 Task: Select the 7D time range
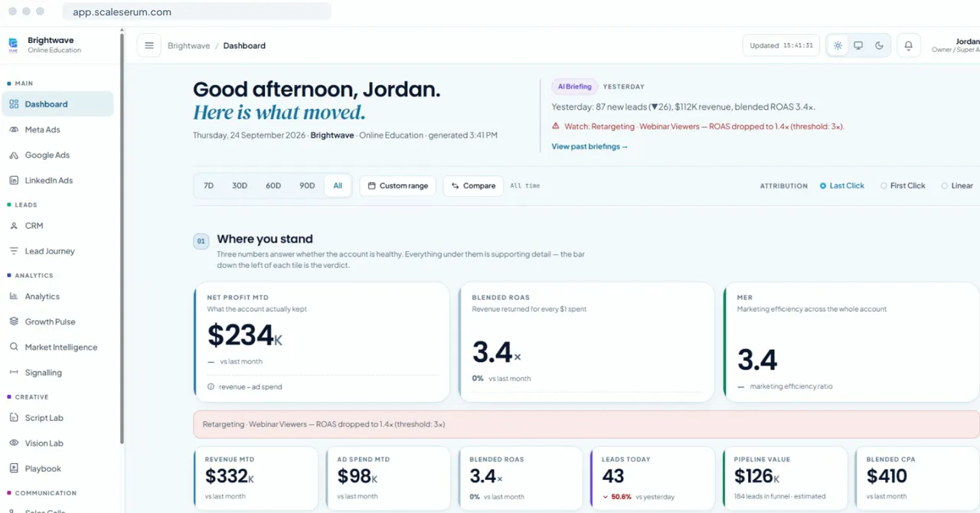click(x=208, y=186)
